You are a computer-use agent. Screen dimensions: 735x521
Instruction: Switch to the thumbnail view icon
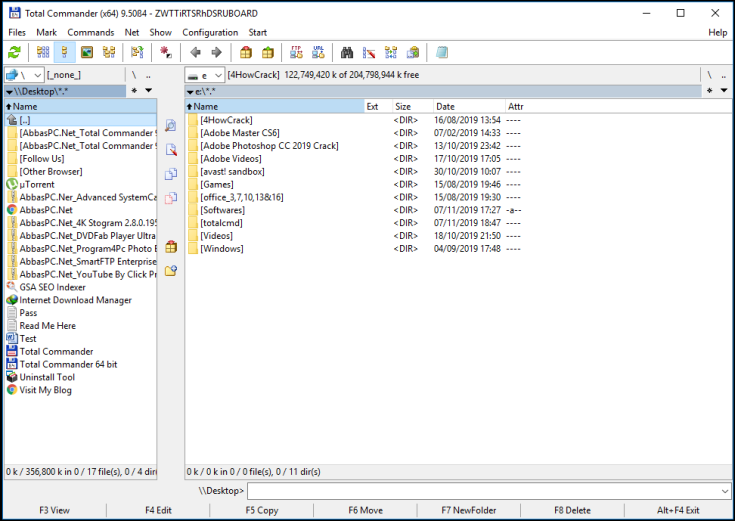pos(87,52)
